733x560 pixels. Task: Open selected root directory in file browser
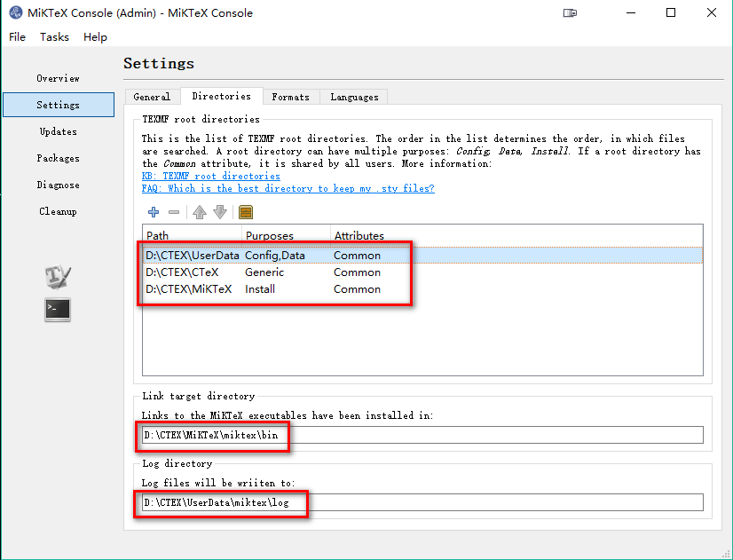[246, 212]
